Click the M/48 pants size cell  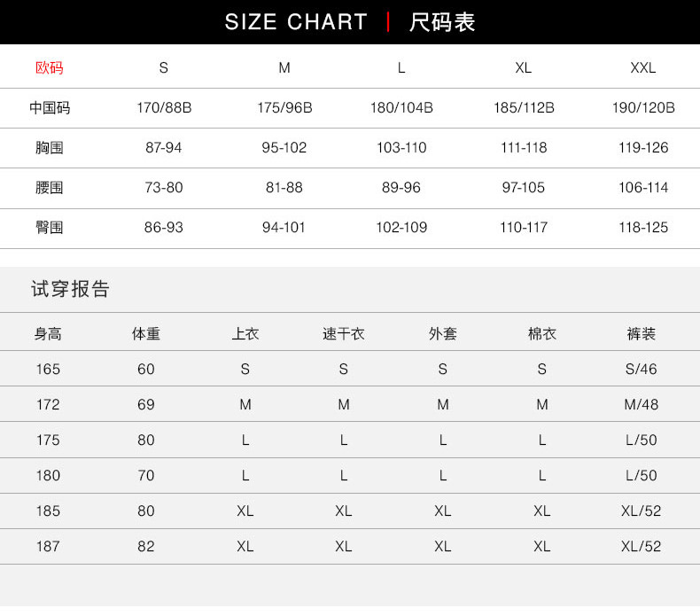641,404
